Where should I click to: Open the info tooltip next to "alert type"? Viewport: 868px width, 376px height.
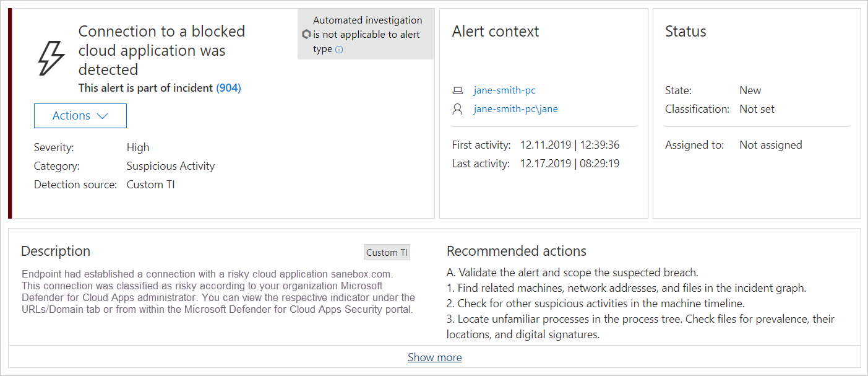(339, 49)
